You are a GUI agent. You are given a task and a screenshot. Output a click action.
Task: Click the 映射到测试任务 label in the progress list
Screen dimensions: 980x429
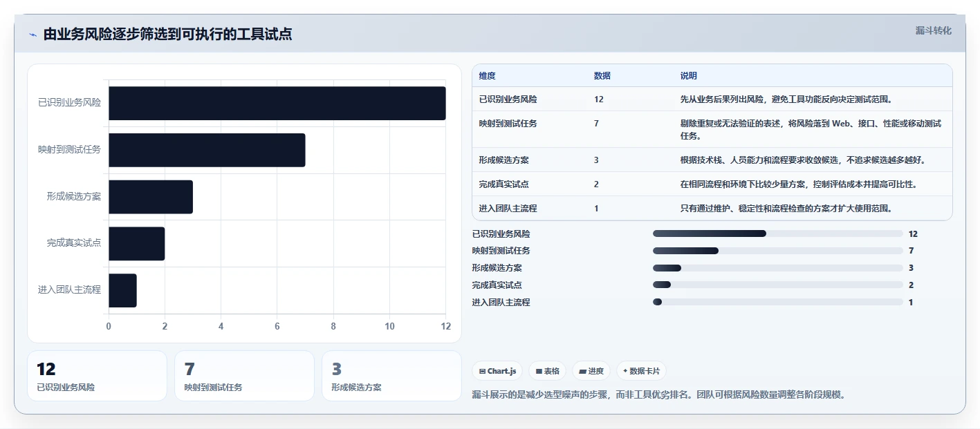click(501, 251)
